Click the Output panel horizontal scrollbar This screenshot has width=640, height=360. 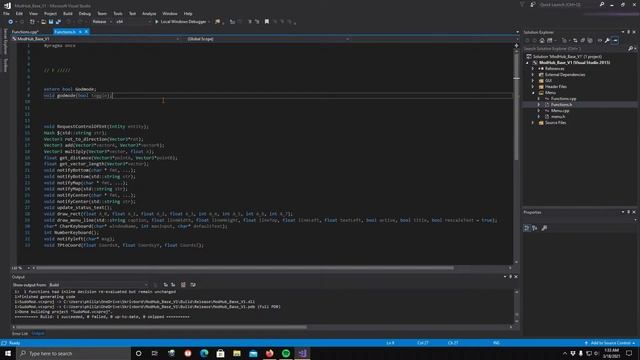click(x=161, y=327)
